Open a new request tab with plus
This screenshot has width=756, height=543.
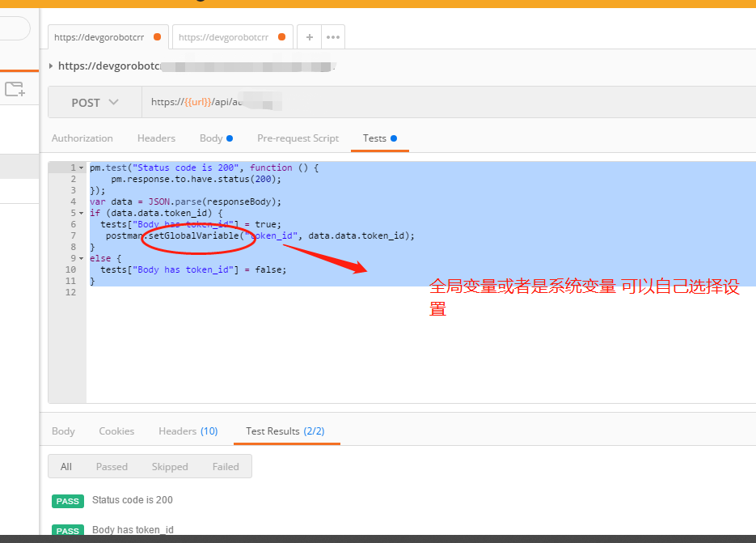click(310, 37)
